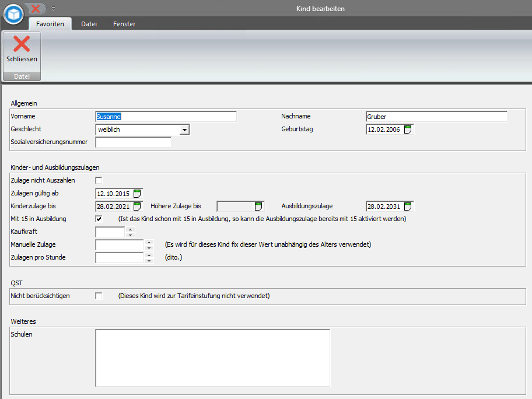The width and height of the screenshot is (532, 399).
Task: Click the Allgemein section heading
Action: [x=24, y=103]
